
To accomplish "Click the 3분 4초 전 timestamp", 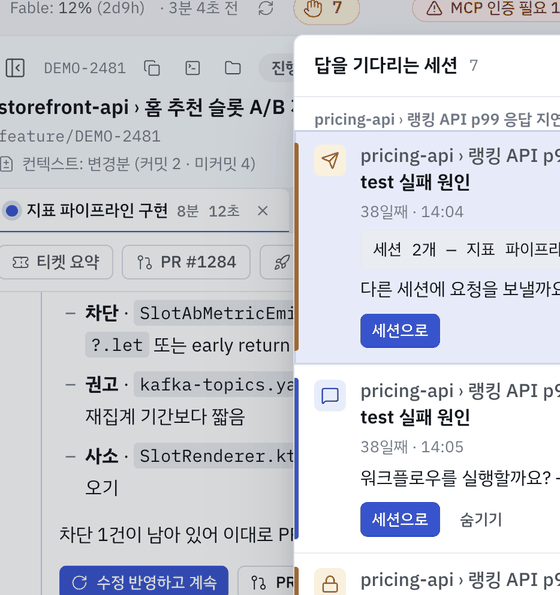I will (x=203, y=8).
